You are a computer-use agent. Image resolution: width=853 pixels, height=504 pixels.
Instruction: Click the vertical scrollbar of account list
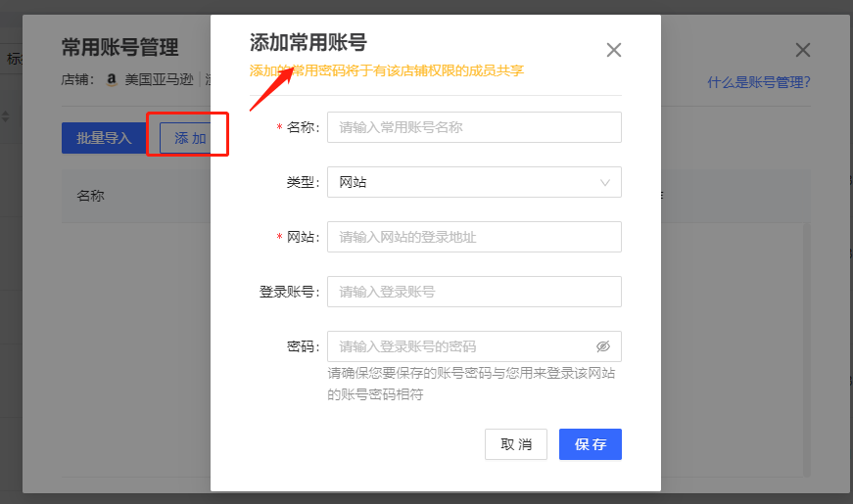coord(807,350)
